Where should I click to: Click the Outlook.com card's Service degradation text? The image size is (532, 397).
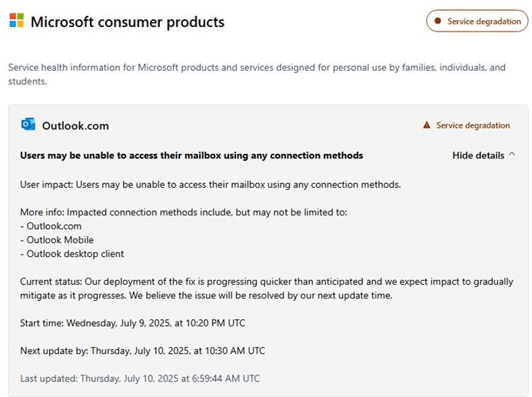(x=473, y=125)
